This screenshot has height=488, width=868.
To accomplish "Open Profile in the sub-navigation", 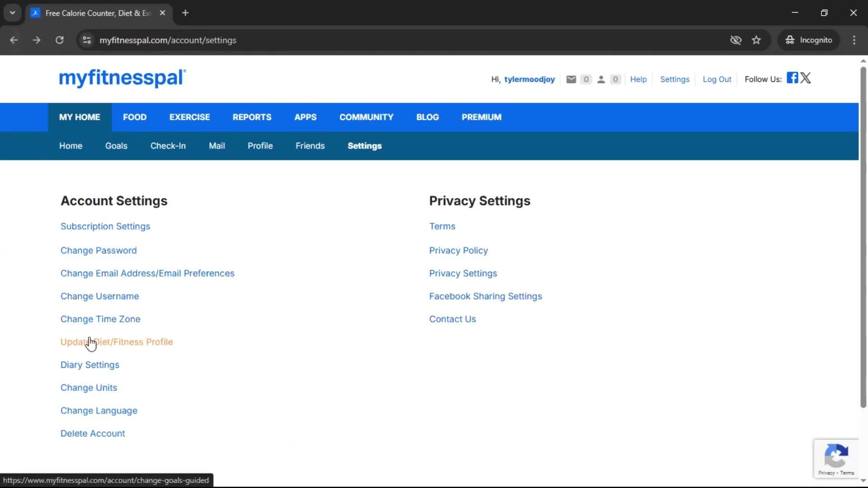I will pos(260,146).
